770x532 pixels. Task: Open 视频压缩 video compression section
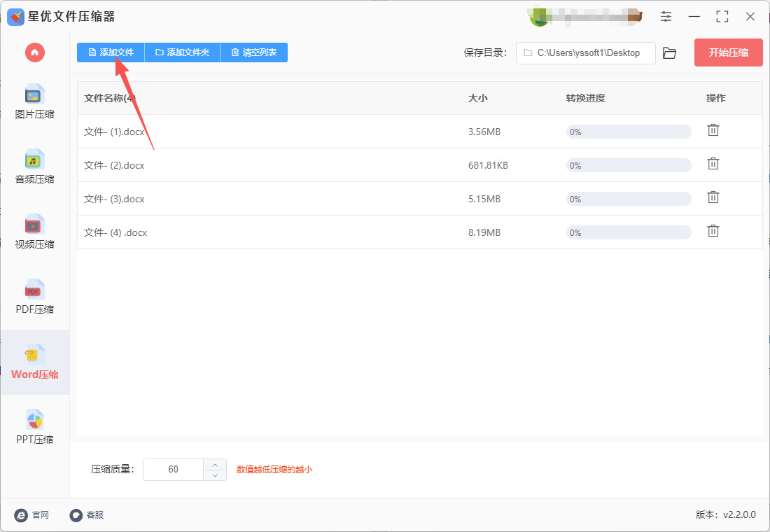tap(34, 232)
